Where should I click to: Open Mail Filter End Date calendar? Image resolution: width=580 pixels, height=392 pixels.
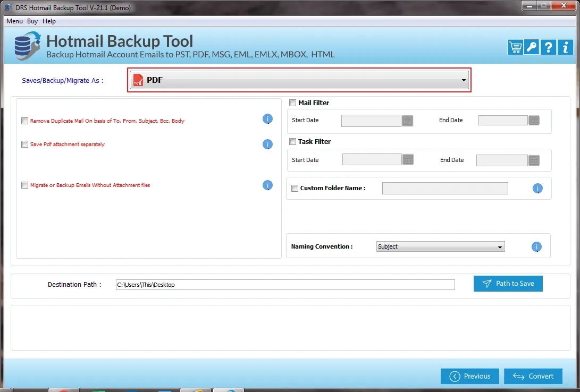click(x=534, y=121)
